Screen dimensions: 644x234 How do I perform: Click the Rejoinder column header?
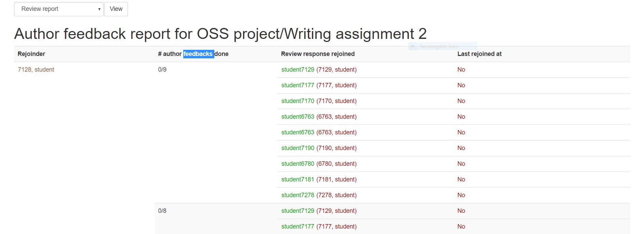coord(31,54)
